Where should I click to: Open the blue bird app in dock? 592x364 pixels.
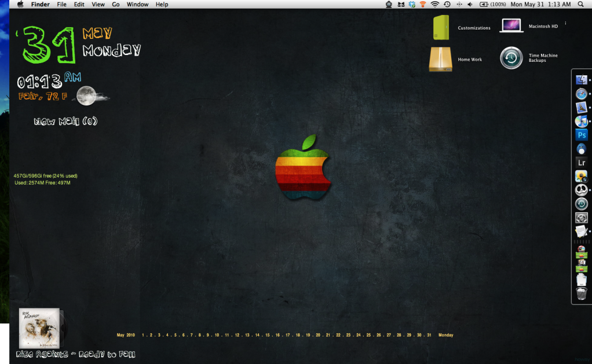coord(582,149)
